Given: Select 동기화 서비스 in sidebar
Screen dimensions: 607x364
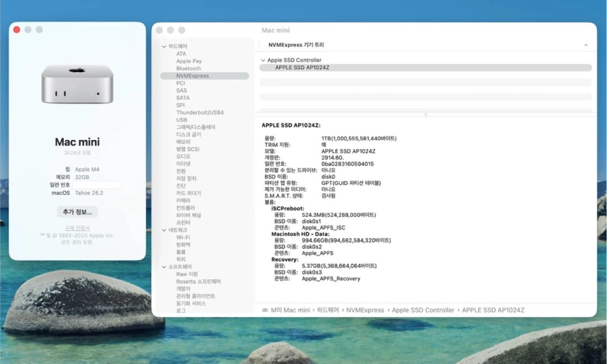Looking at the screenshot, I should [x=191, y=303].
